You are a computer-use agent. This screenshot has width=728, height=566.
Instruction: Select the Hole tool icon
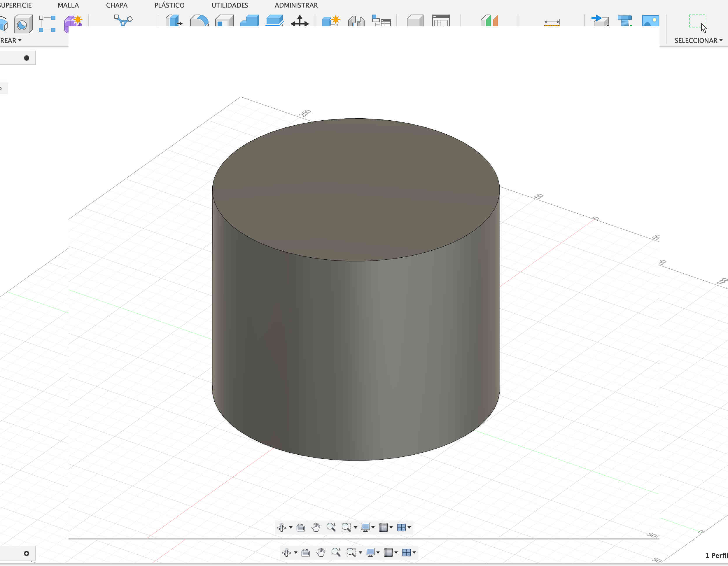23,24
